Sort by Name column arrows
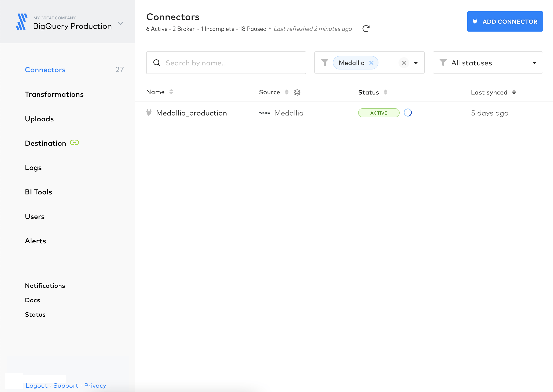The height and width of the screenshot is (392, 553). pyautogui.click(x=171, y=92)
